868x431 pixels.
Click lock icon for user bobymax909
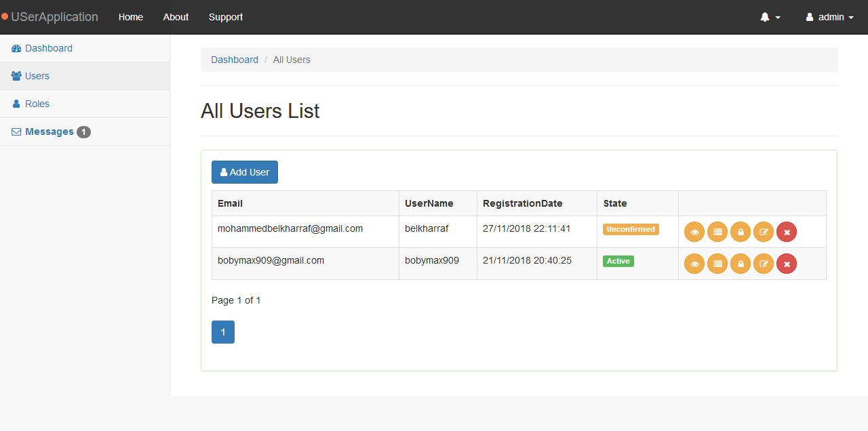coord(741,264)
